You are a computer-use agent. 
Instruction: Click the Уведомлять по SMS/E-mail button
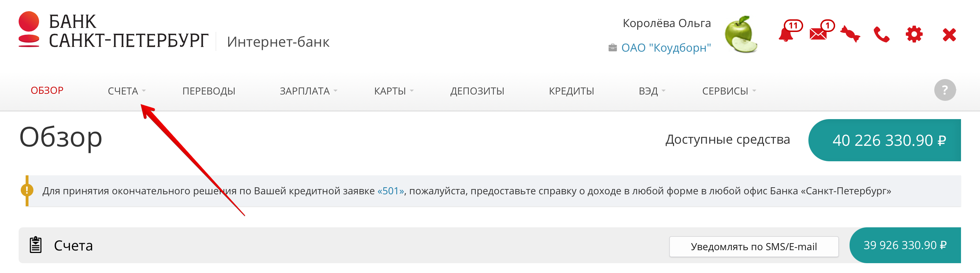754,247
